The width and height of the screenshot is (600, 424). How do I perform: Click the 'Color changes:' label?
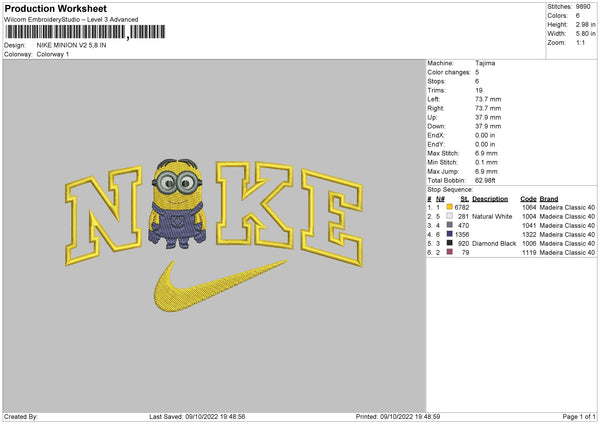(449, 72)
